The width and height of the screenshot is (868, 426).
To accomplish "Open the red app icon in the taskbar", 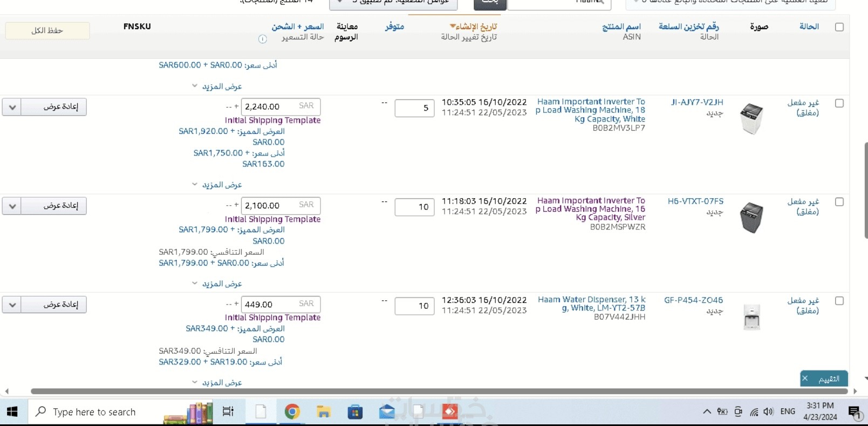I will click(449, 412).
